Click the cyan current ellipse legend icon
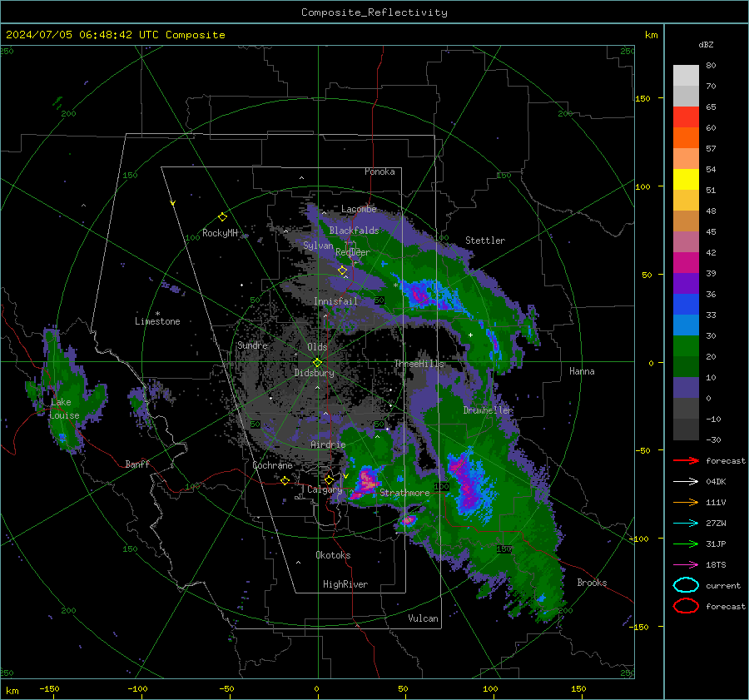749x700 pixels. tap(686, 585)
